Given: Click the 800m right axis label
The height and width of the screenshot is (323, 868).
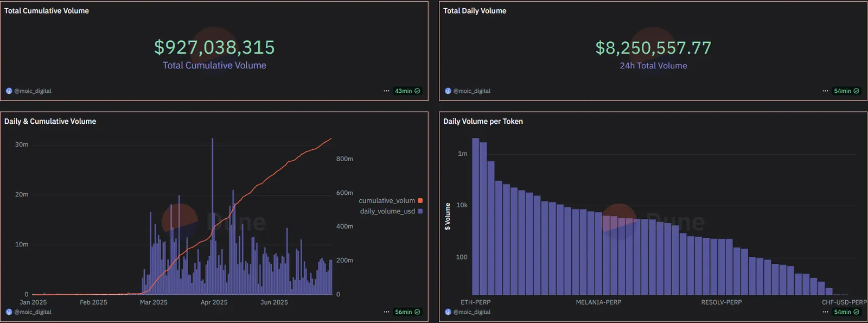Looking at the screenshot, I should (344, 159).
